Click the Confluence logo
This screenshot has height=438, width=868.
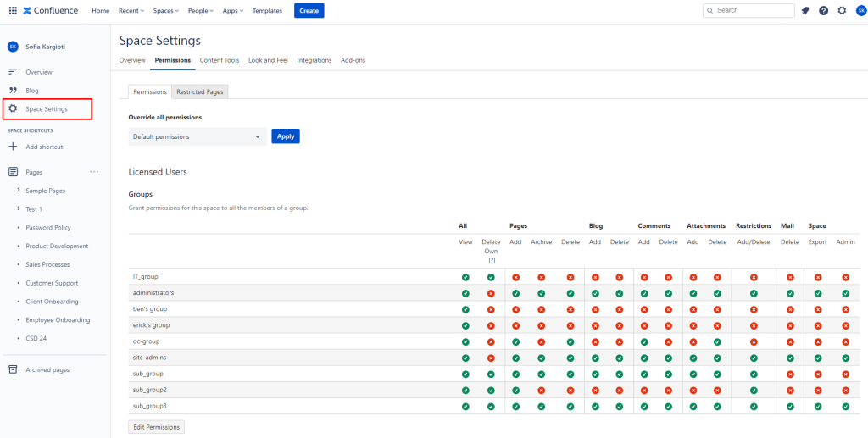point(51,10)
